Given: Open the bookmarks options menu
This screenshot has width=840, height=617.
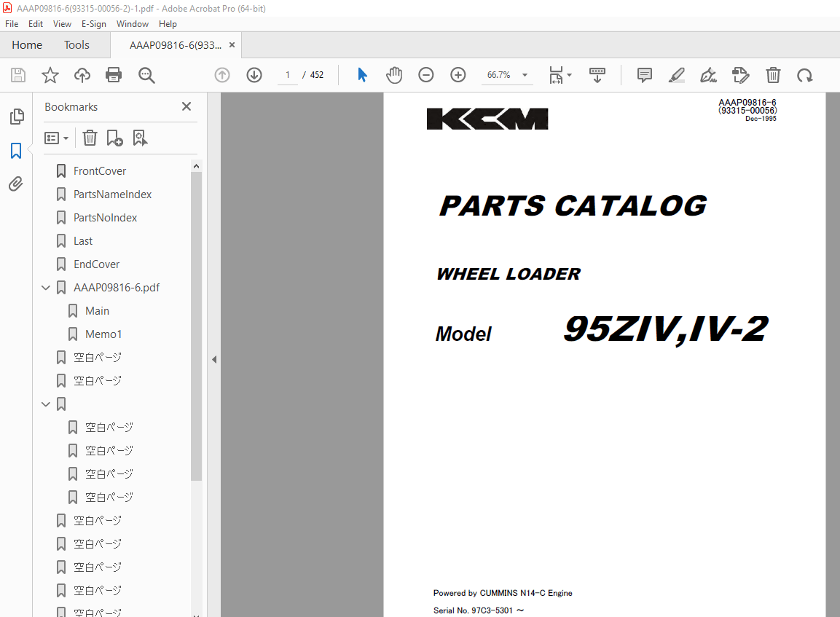Looking at the screenshot, I should click(56, 138).
